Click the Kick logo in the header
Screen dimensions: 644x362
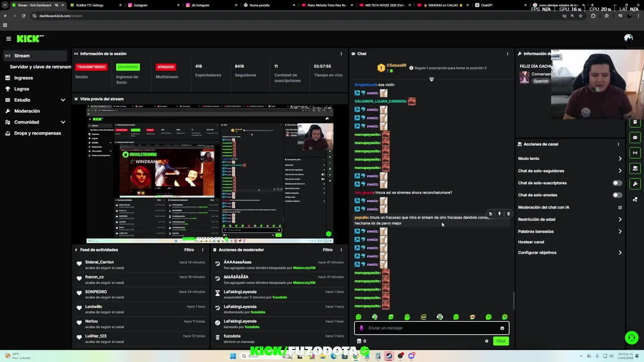tap(30, 39)
